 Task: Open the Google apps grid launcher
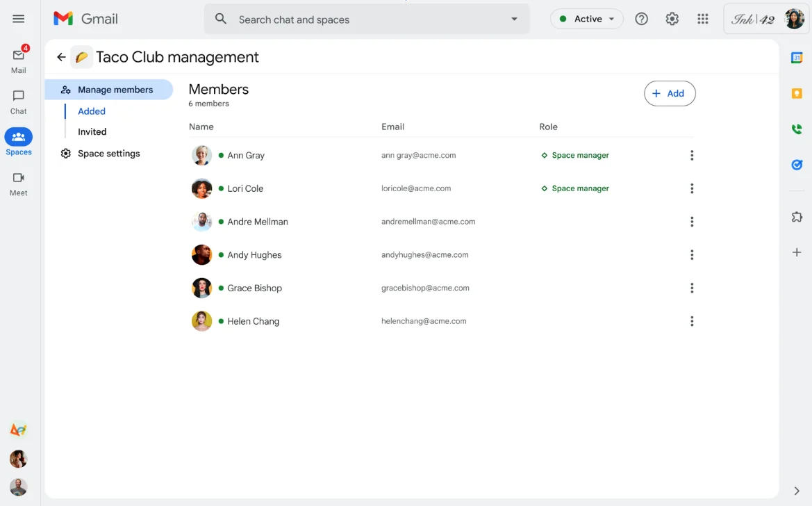(702, 19)
